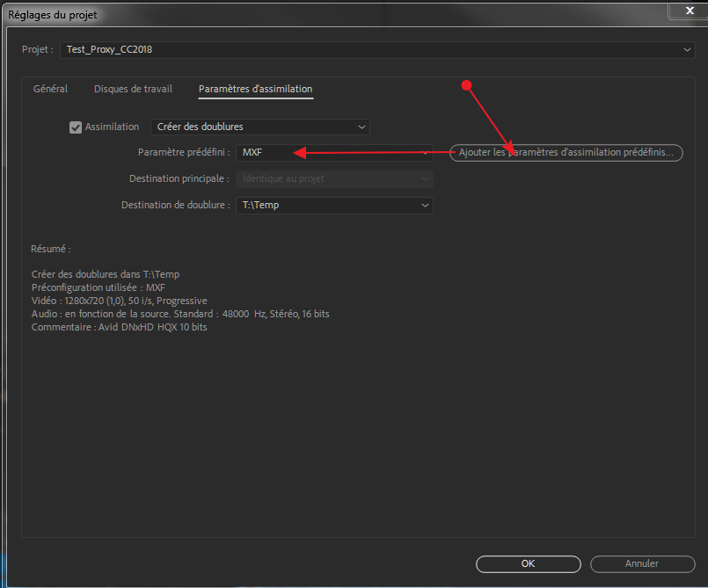Open the Projet dropdown Test_Proxy_CC2018

377,49
